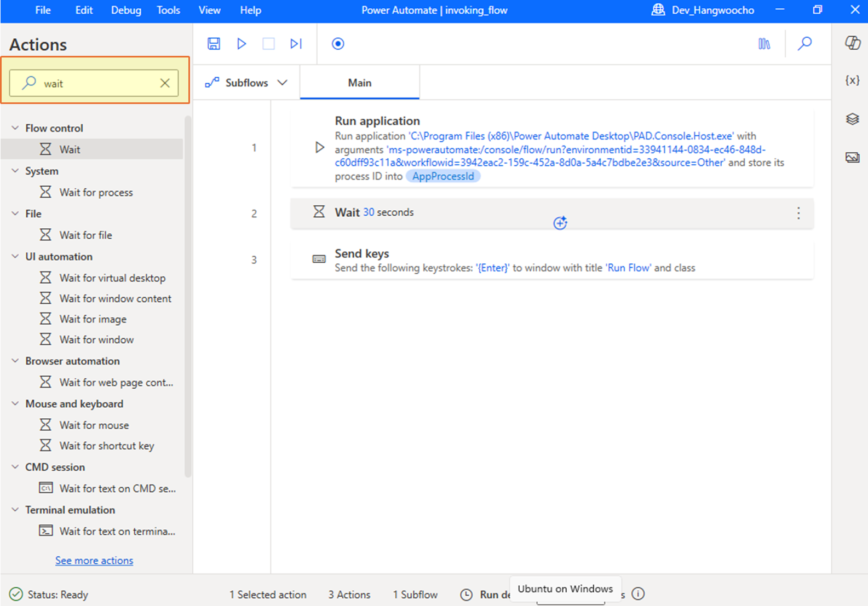868x606 pixels.
Task: Collapse the UI automation group
Action: (x=15, y=256)
